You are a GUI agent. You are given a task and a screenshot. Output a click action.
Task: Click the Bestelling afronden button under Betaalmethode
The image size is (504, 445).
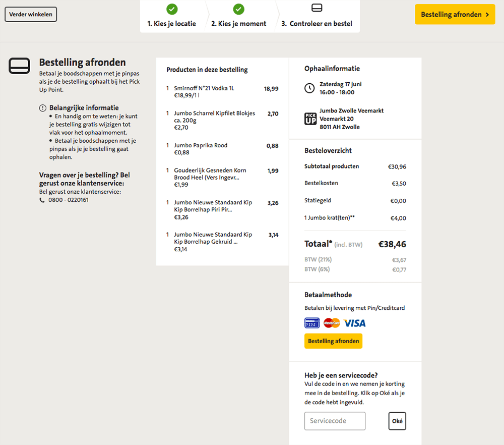333,341
